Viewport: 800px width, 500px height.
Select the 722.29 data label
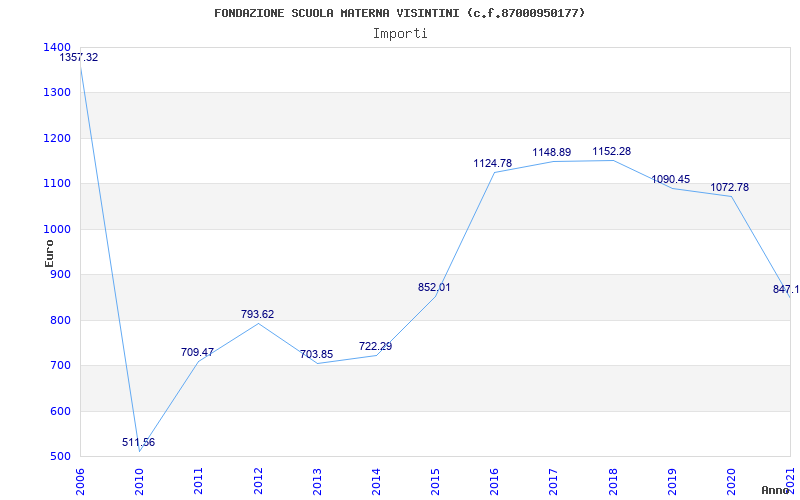tap(376, 346)
